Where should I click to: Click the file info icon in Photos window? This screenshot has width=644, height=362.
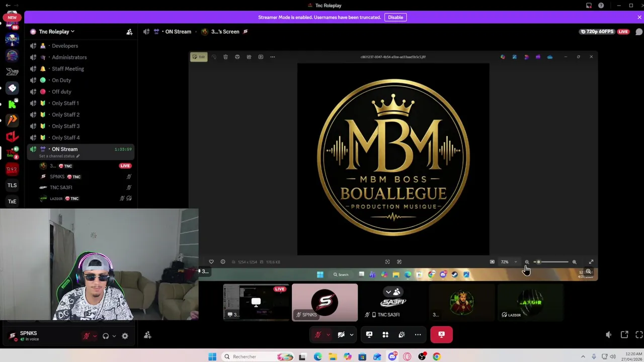[x=223, y=262]
